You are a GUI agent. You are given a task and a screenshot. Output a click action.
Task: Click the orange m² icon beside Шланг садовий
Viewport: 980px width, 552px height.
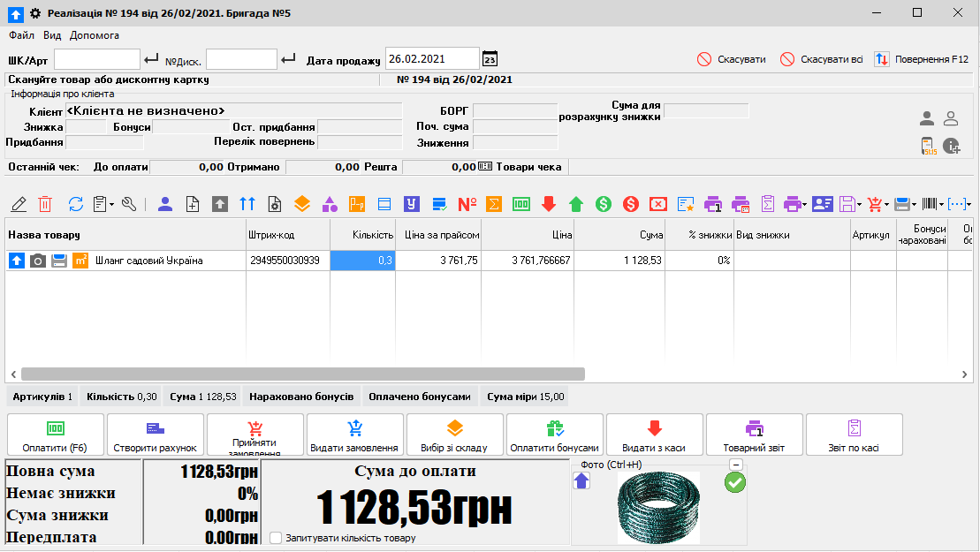point(80,261)
